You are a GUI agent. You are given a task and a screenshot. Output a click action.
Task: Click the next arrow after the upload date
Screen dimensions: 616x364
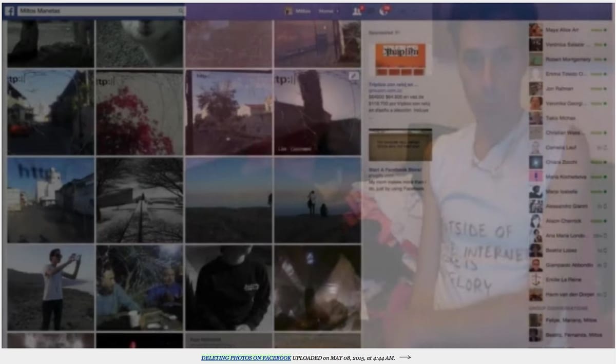(405, 357)
